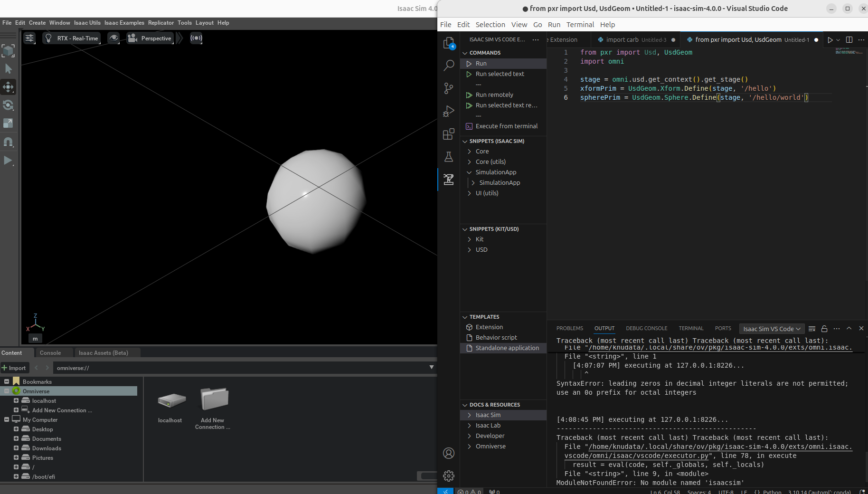Toggle the viewport eye visibility menu
The width and height of the screenshot is (868, 494).
click(x=113, y=38)
